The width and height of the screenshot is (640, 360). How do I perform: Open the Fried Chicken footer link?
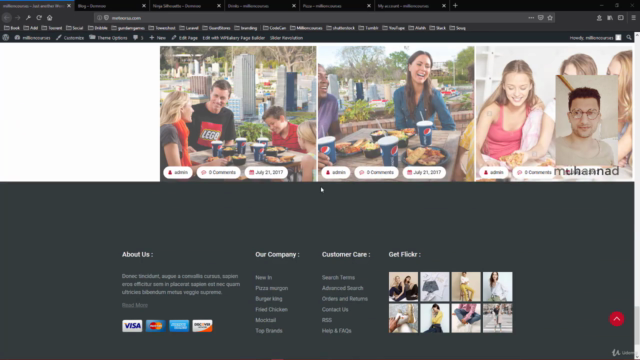pyautogui.click(x=271, y=309)
